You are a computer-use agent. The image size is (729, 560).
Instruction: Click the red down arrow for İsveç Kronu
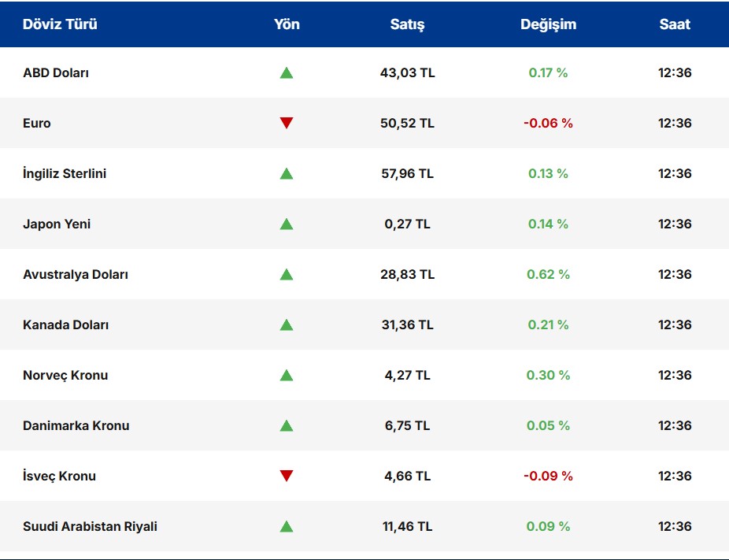coord(287,476)
